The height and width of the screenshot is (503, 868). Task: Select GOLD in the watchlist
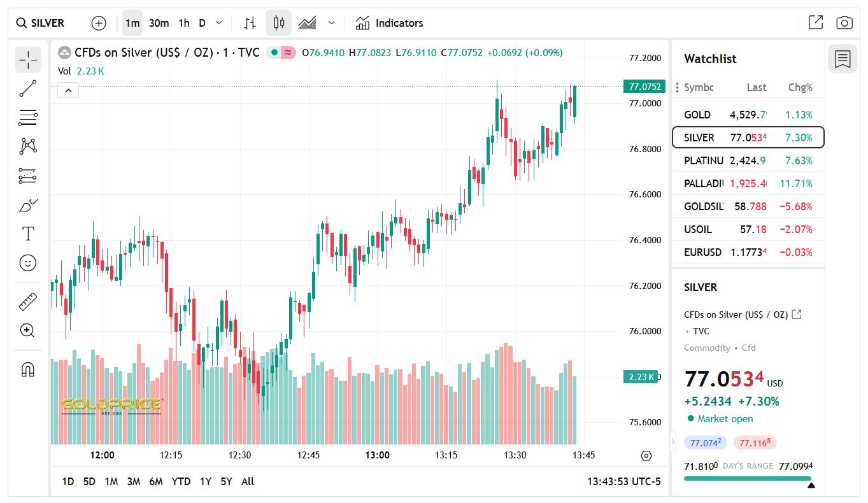pyautogui.click(x=748, y=115)
